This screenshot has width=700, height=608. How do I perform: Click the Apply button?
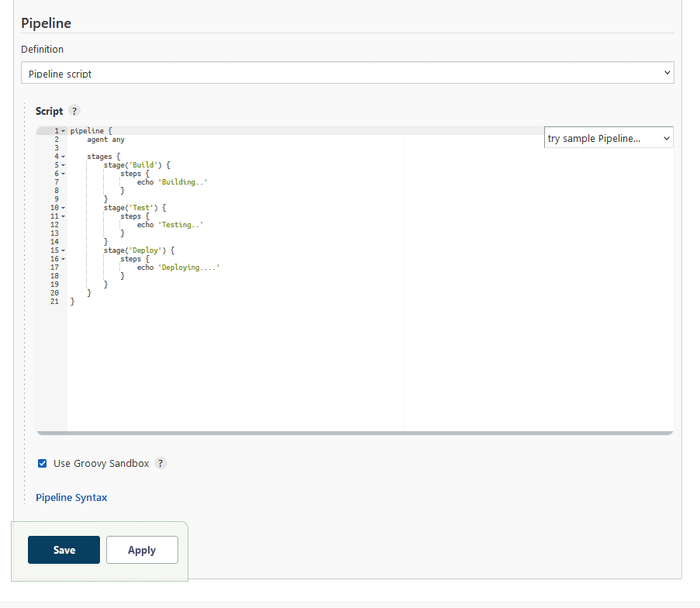(142, 550)
